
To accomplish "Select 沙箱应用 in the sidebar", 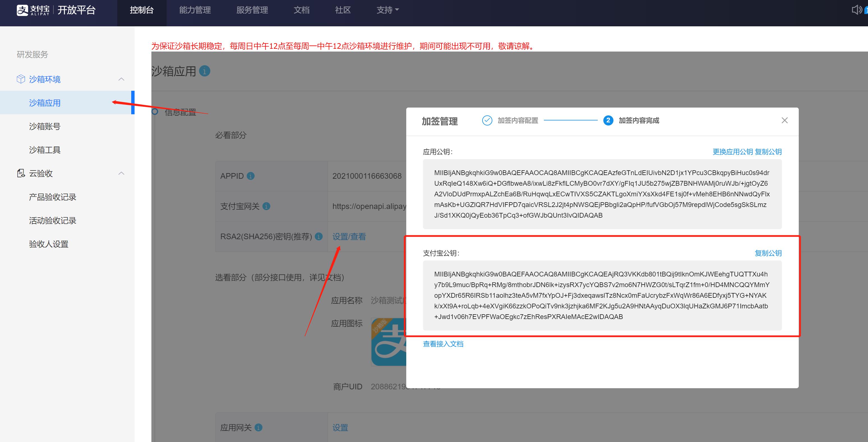I will (67, 103).
